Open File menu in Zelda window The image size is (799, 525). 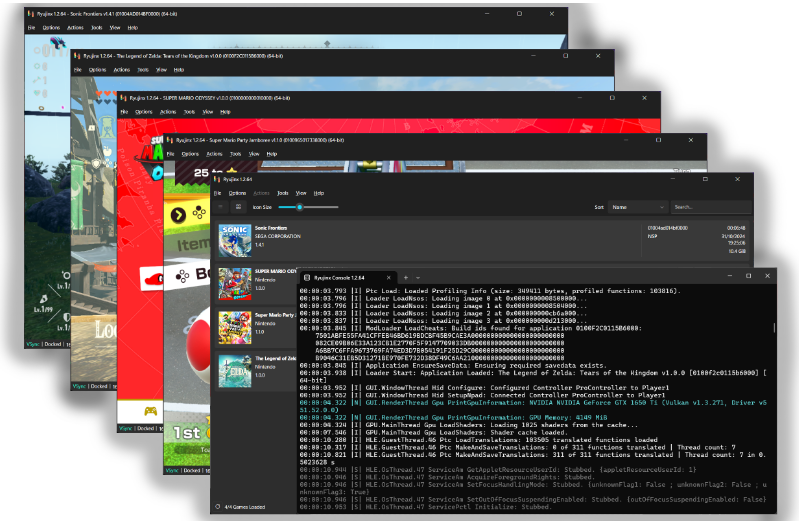[78, 70]
